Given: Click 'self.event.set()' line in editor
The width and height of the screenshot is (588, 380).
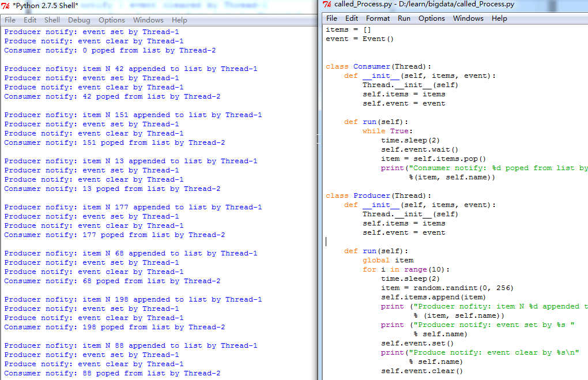Looking at the screenshot, I should tap(417, 343).
